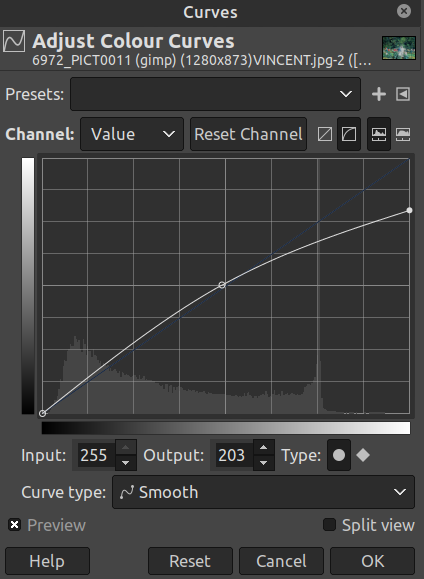Click the Cancel button

pyautogui.click(x=281, y=561)
